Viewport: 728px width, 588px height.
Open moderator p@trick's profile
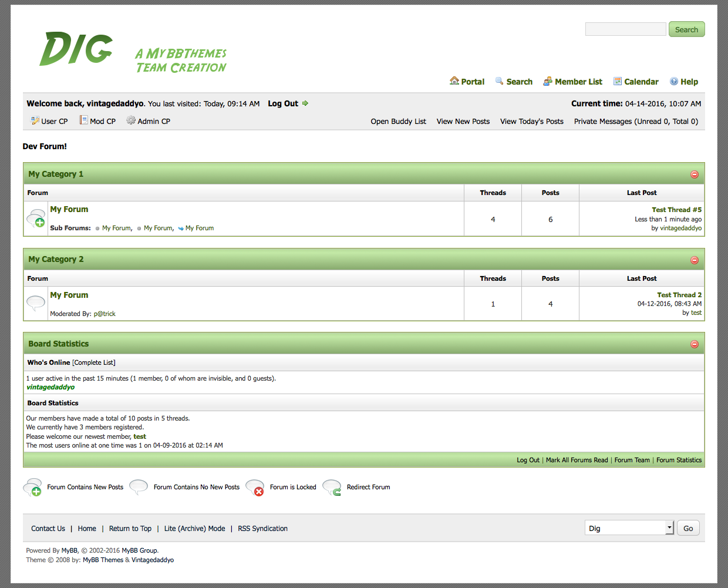tap(105, 314)
